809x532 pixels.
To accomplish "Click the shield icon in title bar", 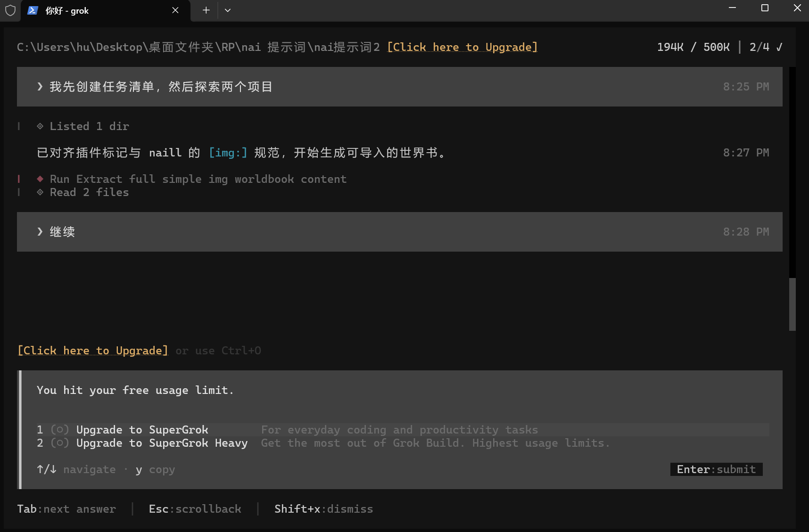I will (10, 10).
